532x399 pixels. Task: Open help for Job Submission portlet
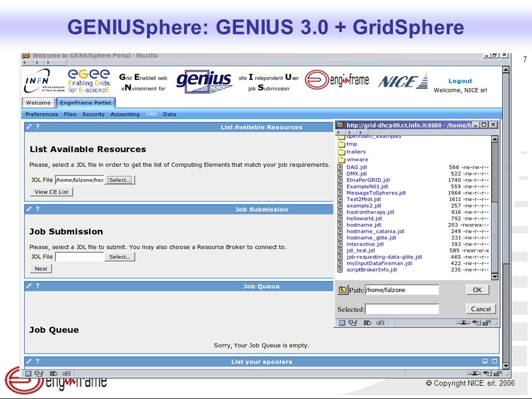pos(38,209)
